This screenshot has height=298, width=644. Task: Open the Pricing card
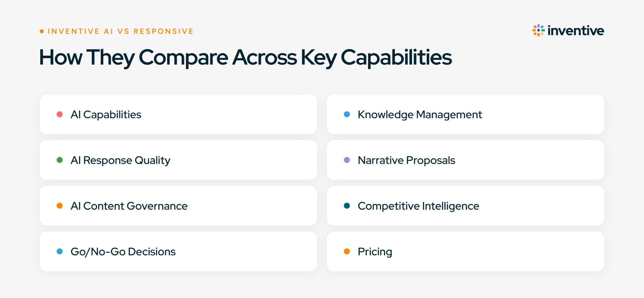(x=465, y=251)
